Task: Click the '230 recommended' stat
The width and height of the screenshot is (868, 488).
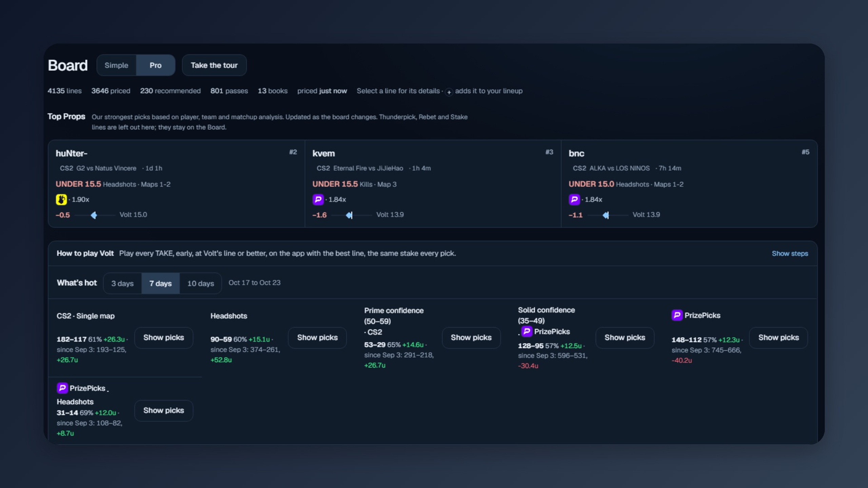Action: tap(170, 91)
